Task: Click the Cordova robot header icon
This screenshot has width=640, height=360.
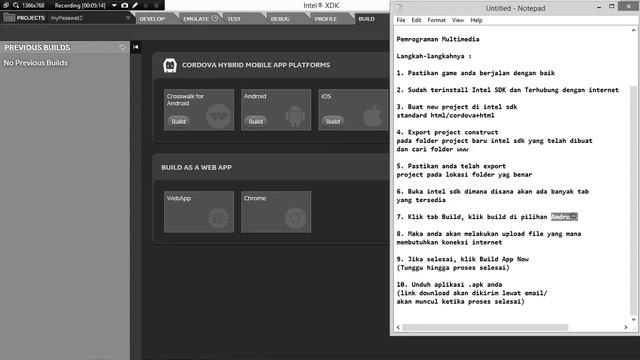Action: [x=170, y=65]
